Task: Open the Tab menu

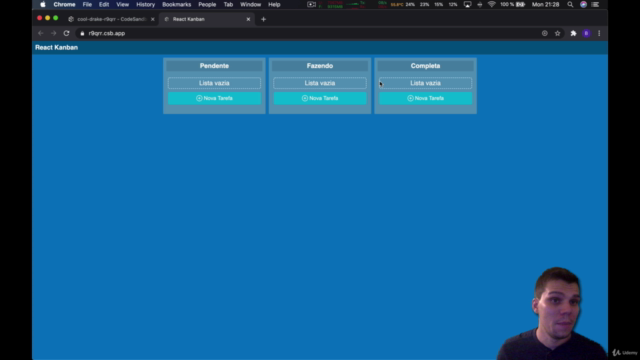Action: pyautogui.click(x=228, y=4)
